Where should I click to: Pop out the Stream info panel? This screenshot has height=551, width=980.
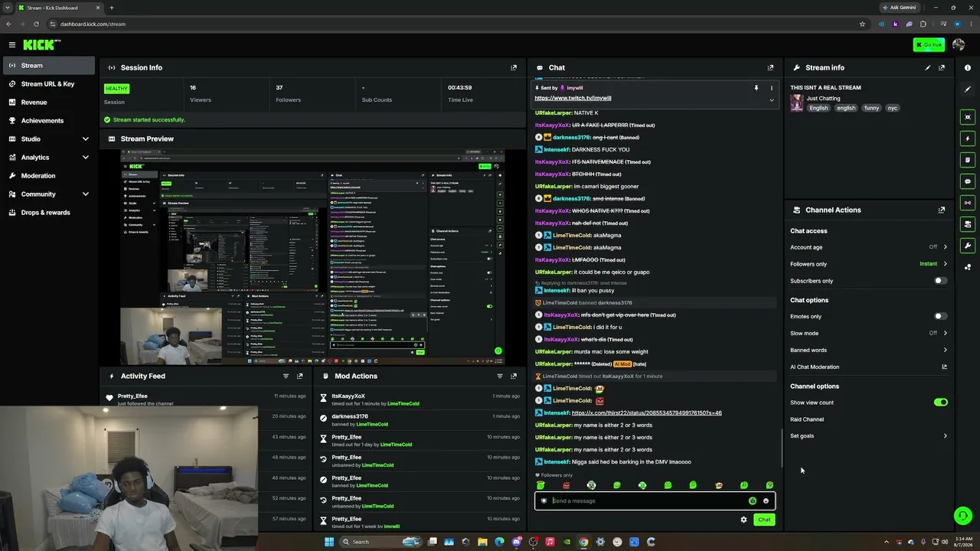pos(942,67)
